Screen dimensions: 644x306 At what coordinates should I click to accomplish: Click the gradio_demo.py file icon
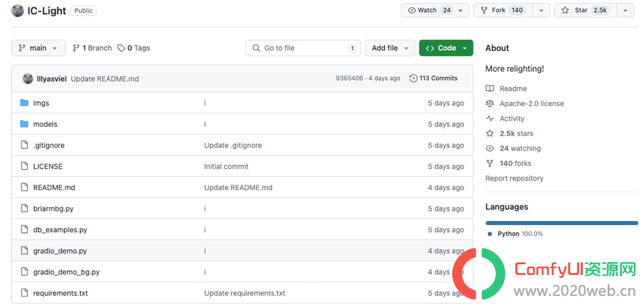(x=24, y=251)
